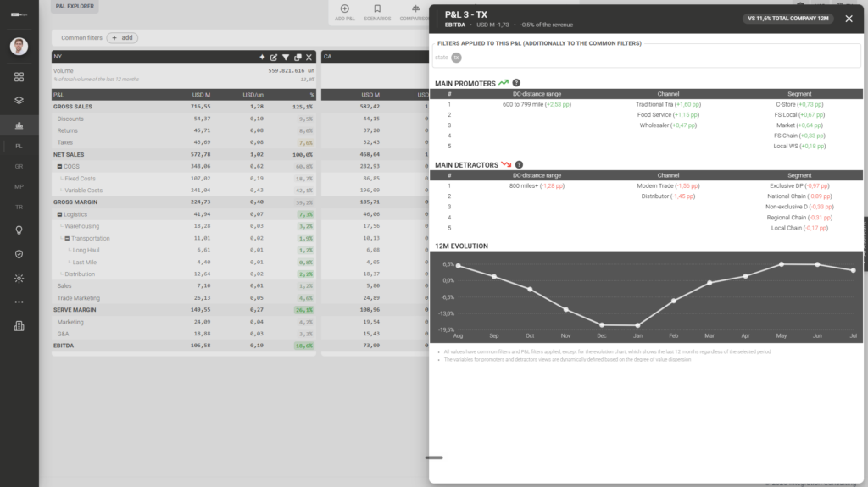This screenshot has width=868, height=487.
Task: Open the GR sidebar menu item
Action: click(x=19, y=167)
